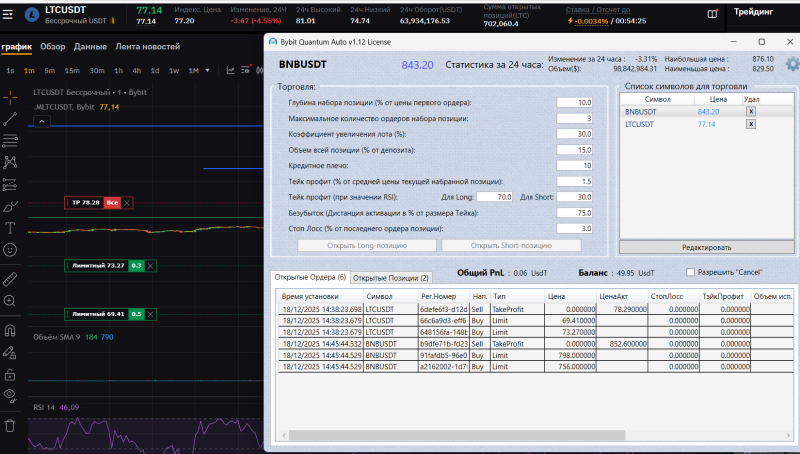Viewport: 800px width, 454px height.
Task: Choose the text annotation tool
Action: [10, 227]
